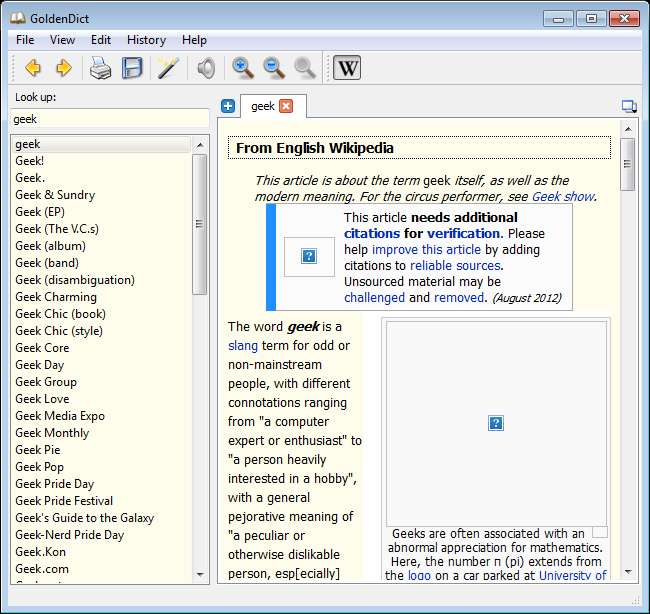Open the tab list button at right

point(628,106)
